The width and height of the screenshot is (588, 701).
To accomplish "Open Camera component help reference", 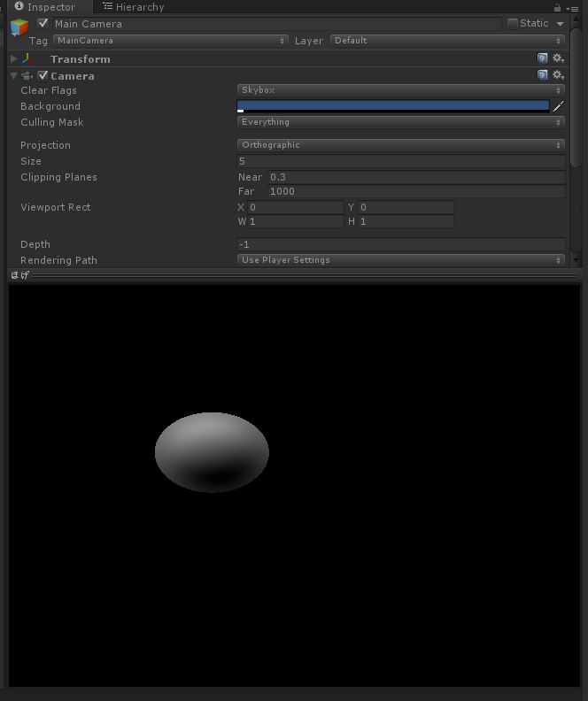I will coord(542,75).
